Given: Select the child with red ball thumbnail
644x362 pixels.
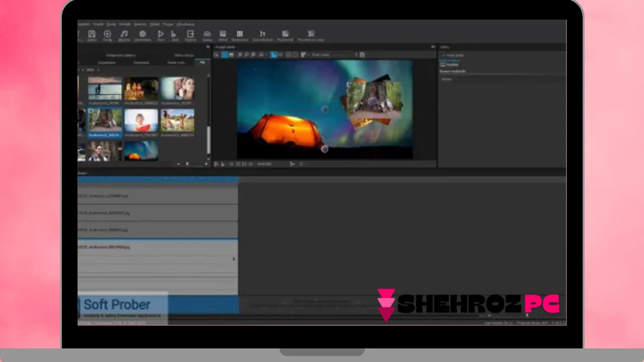Looking at the screenshot, I should point(141,121).
